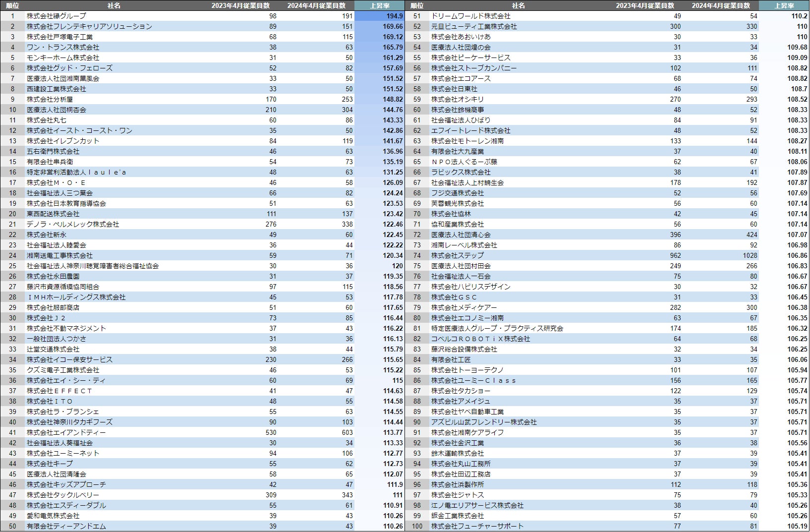The image size is (810, 532).
Task: Click 株式会社フレンテキャリアソリューション company name
Action: [x=89, y=26]
